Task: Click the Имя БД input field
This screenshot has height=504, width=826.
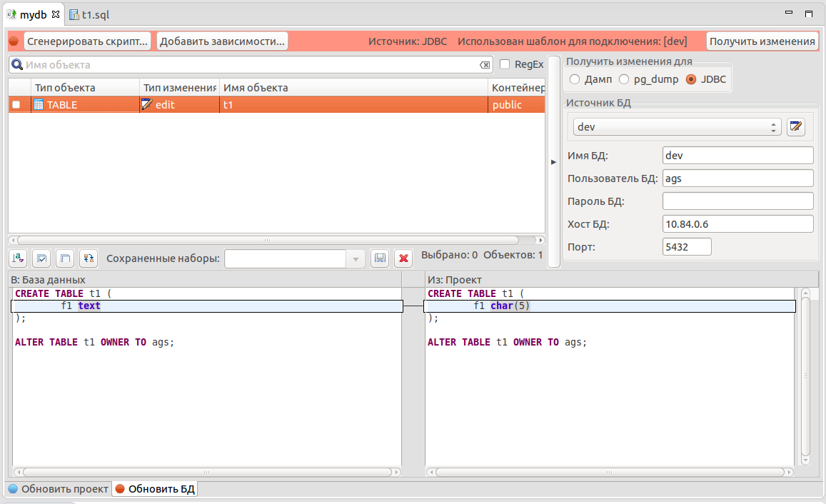Action: click(x=737, y=156)
